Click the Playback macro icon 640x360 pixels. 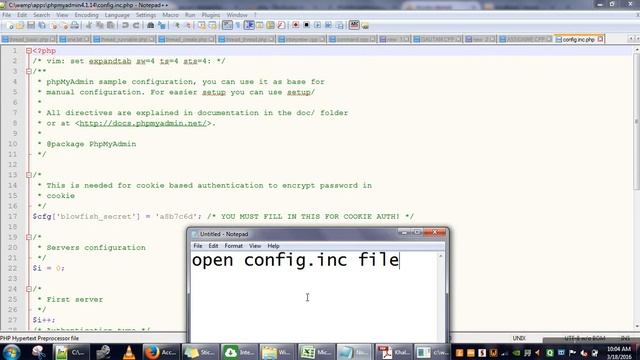tap(317, 25)
